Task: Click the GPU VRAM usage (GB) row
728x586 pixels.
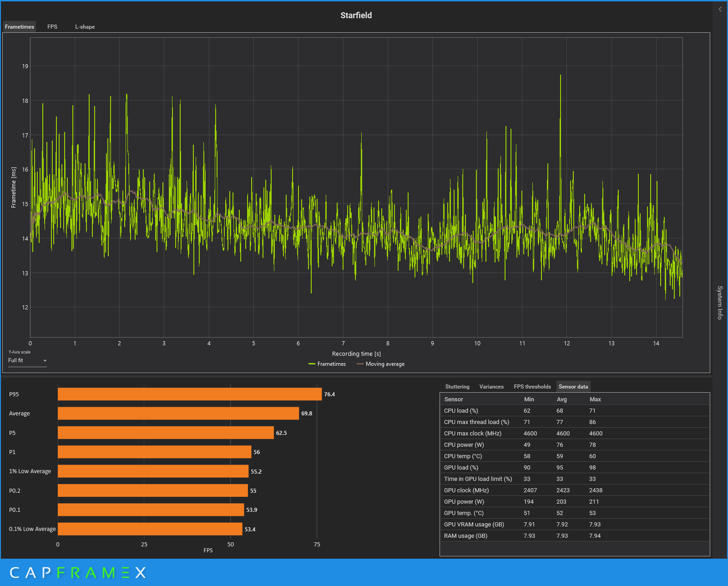Action: [x=575, y=524]
